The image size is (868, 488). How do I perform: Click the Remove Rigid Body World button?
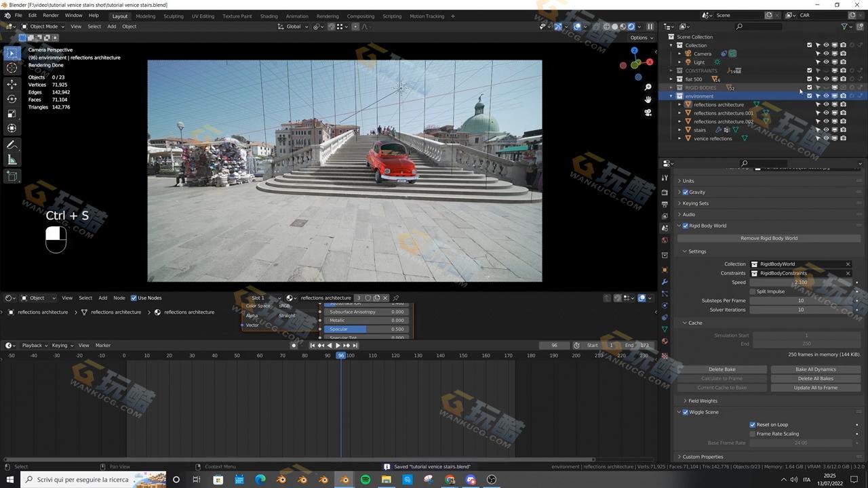(x=768, y=239)
